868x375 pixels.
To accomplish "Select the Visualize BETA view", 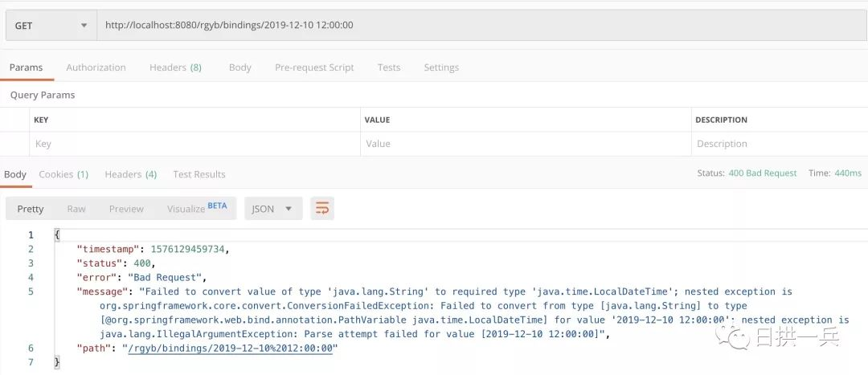I will point(197,209).
